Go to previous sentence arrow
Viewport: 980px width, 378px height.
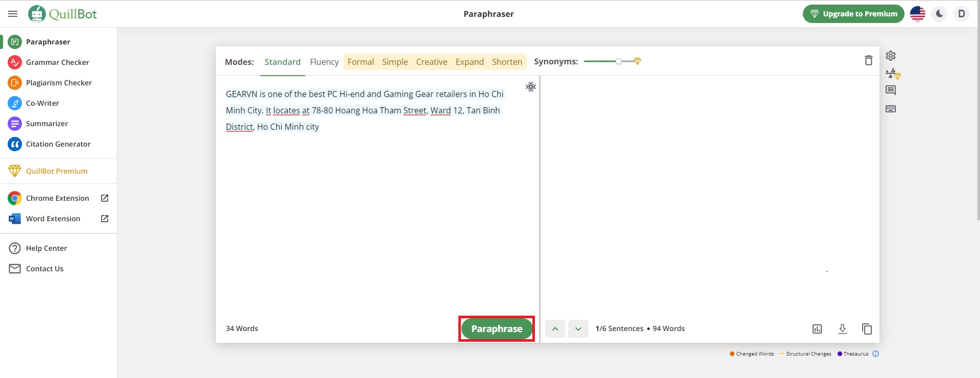click(x=555, y=329)
